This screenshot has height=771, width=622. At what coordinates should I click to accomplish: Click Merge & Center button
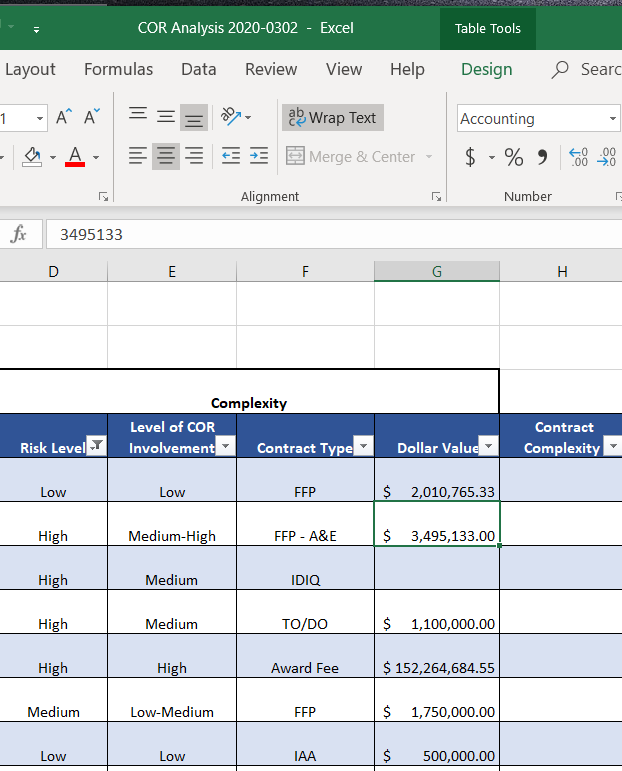pos(351,156)
